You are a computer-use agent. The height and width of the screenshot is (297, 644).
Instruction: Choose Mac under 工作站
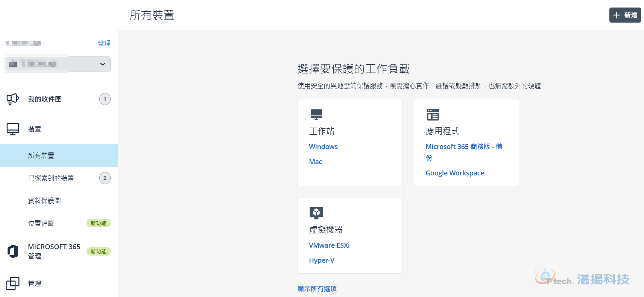(x=315, y=161)
